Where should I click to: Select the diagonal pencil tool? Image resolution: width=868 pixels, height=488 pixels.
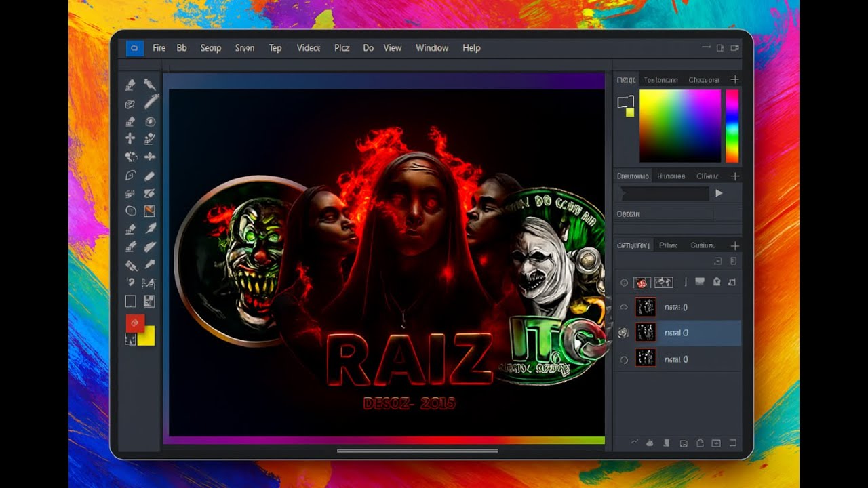click(151, 103)
